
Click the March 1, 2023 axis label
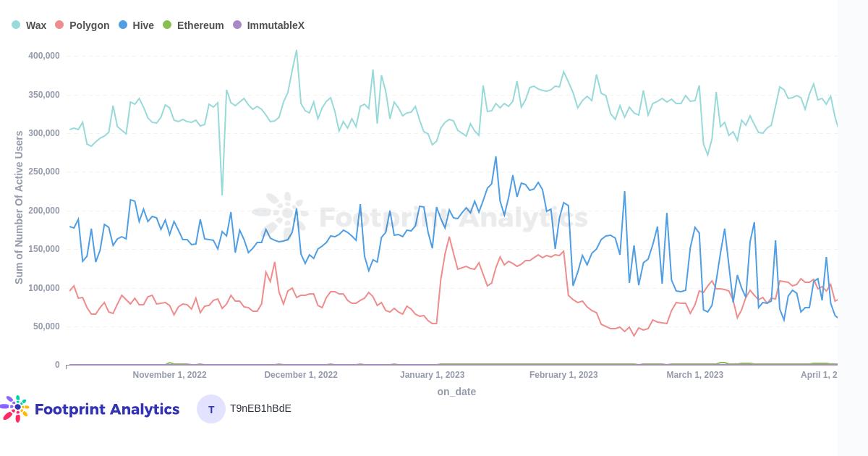694,375
